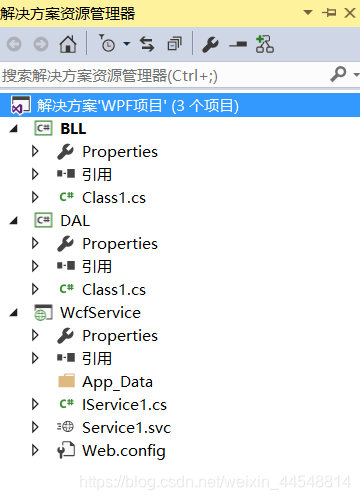Expand Class1.cs under DAL
The height and width of the screenshot is (500, 360).
click(35, 289)
